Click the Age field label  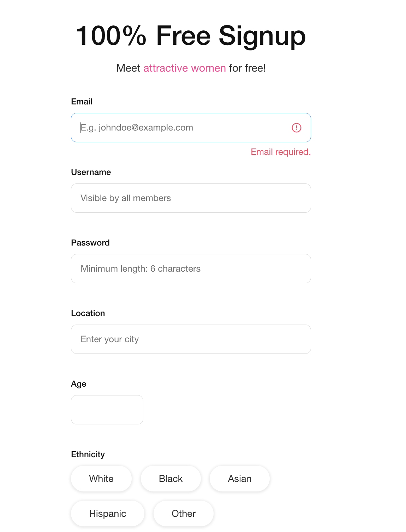(x=78, y=384)
